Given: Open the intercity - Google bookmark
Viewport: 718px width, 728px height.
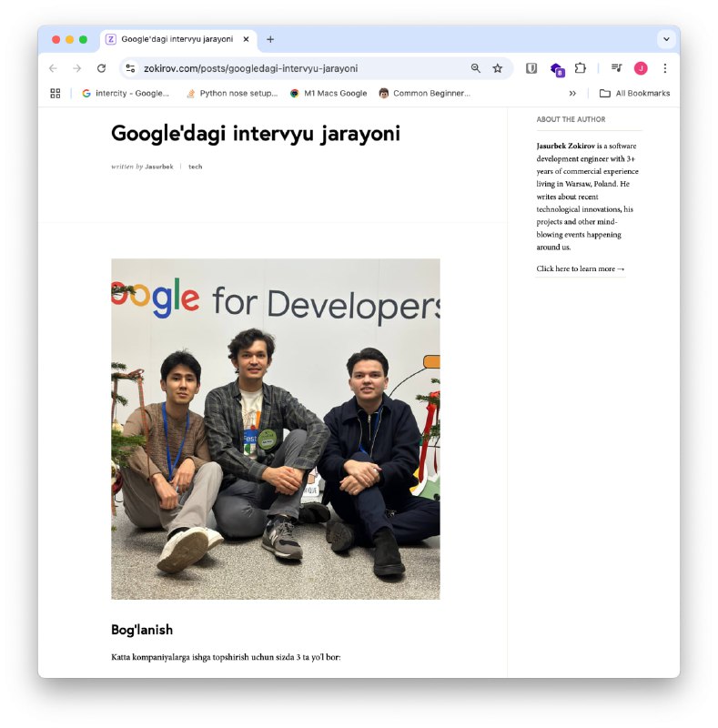Looking at the screenshot, I should 126,94.
